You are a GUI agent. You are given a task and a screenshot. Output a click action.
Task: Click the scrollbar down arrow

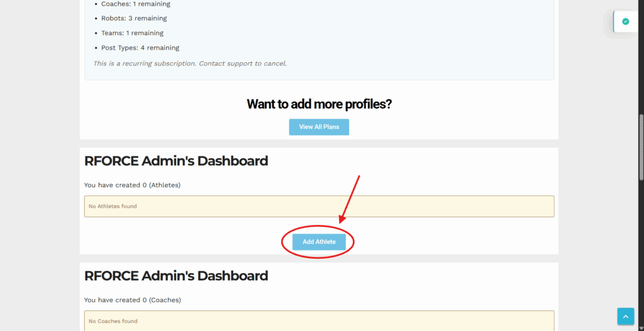pyautogui.click(x=641, y=328)
